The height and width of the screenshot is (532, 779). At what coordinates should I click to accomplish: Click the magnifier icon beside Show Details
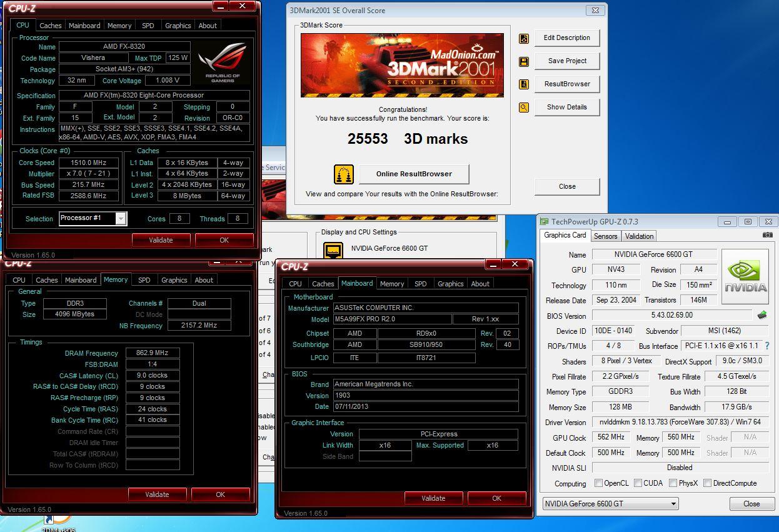coord(524,108)
